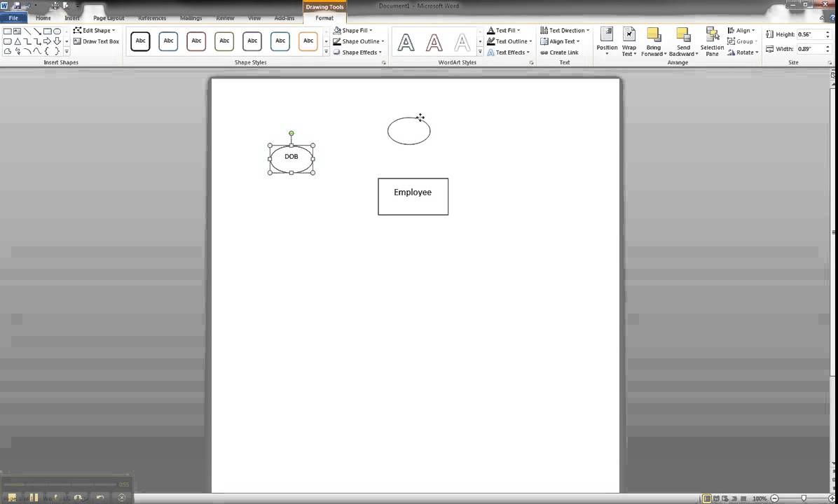This screenshot has height=504, width=838.
Task: Click the Send Backward button
Action: (x=684, y=41)
